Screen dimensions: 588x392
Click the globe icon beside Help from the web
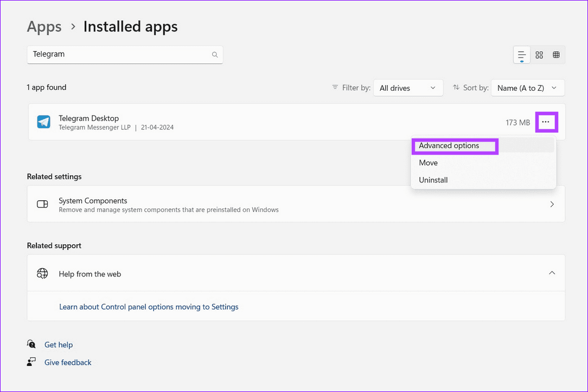[42, 273]
